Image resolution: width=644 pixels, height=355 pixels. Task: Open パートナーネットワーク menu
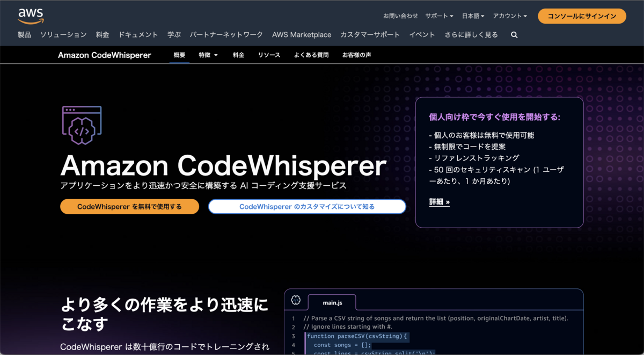(x=226, y=34)
